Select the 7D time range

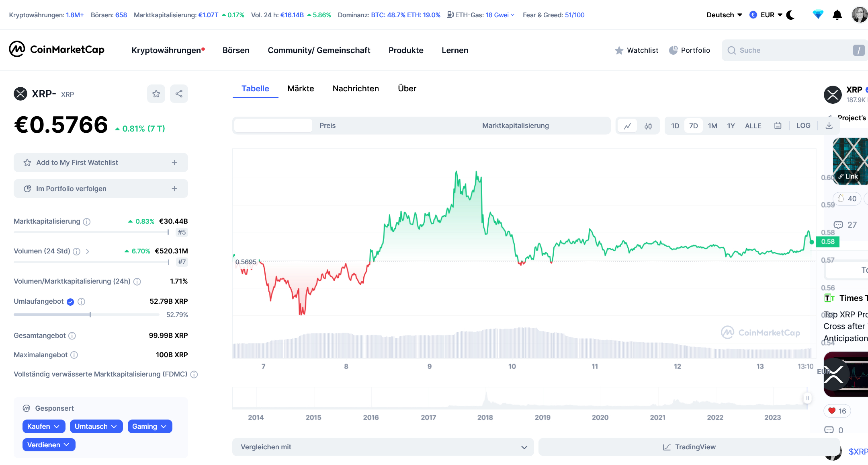click(694, 126)
